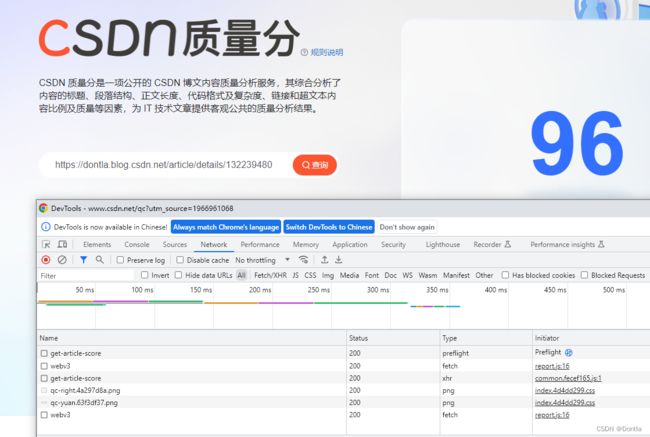Open the Recorder tab
This screenshot has height=437, width=650.
(492, 245)
